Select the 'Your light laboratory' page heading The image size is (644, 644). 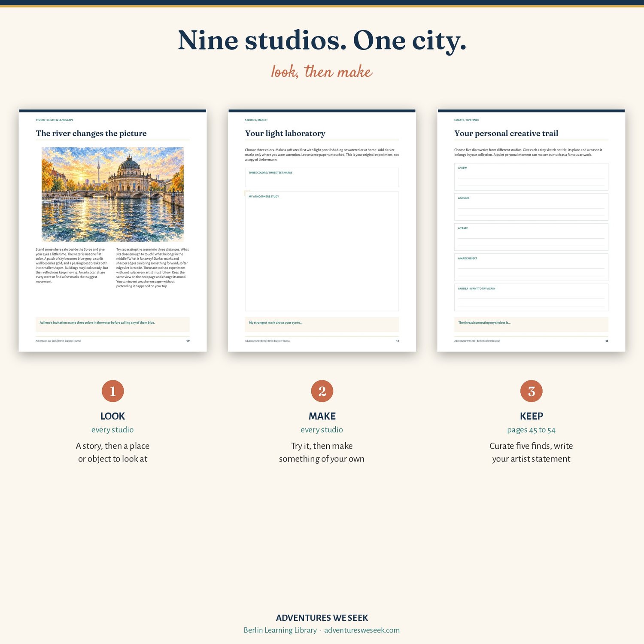(285, 133)
